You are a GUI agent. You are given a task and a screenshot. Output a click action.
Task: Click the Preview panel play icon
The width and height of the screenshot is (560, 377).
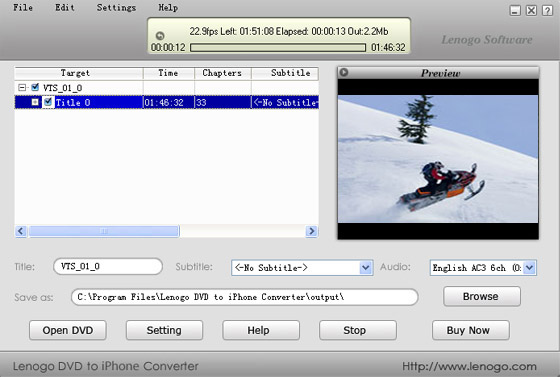pyautogui.click(x=344, y=72)
